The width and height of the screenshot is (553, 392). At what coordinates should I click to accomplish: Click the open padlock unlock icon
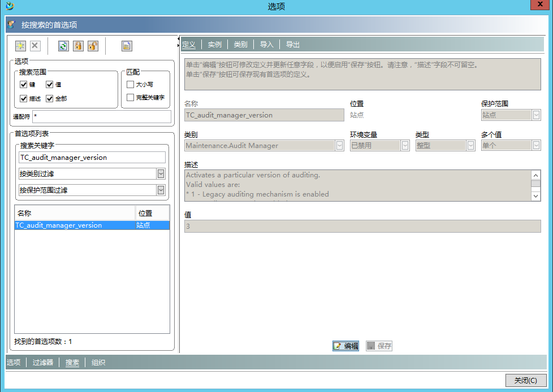pos(93,46)
